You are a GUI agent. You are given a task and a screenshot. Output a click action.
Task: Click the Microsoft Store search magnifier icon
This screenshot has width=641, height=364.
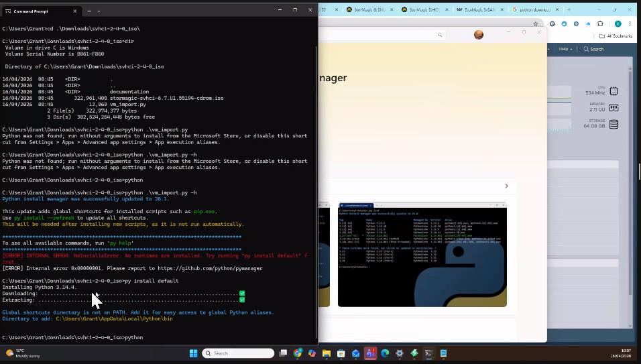441,35
